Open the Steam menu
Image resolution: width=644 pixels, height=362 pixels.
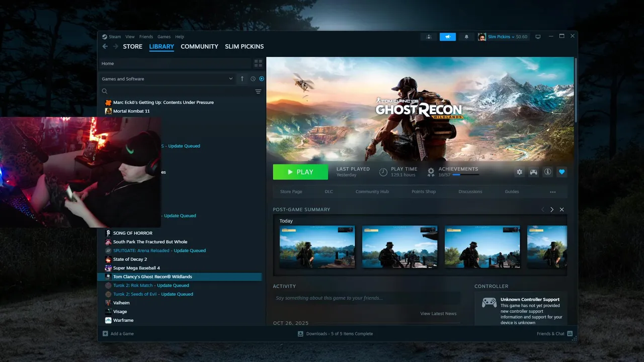click(115, 37)
